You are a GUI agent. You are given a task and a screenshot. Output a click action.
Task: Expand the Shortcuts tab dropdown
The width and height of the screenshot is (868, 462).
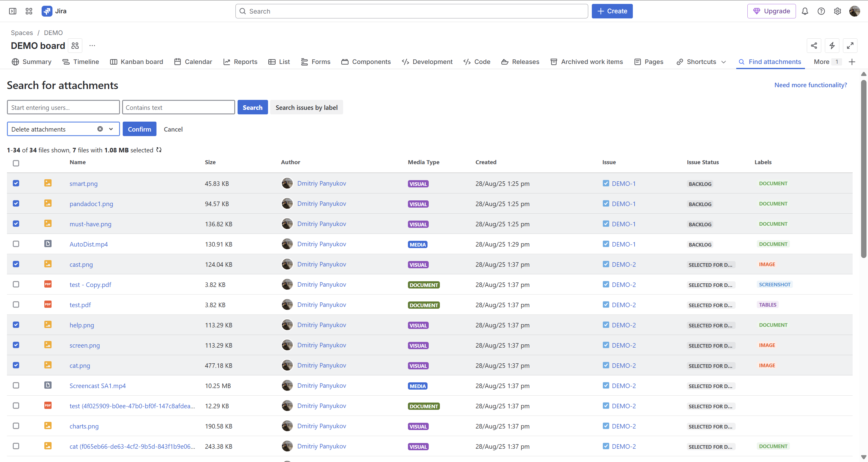[x=724, y=62]
